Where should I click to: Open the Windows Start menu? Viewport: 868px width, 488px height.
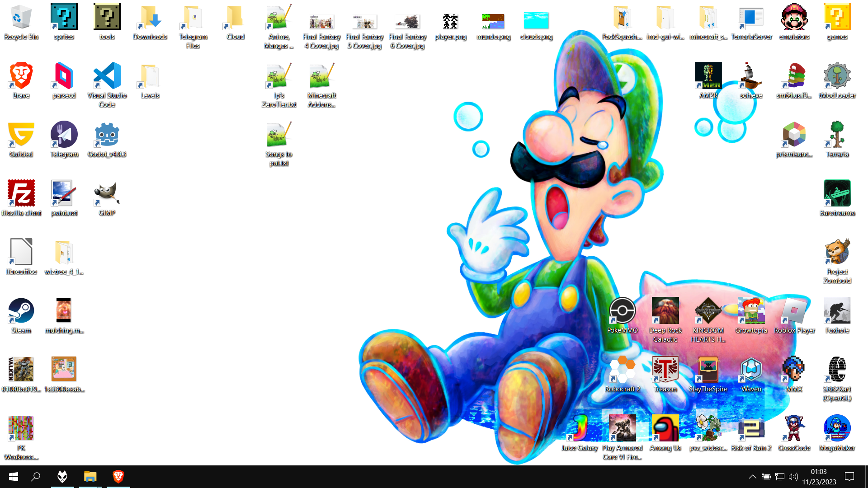pyautogui.click(x=14, y=477)
